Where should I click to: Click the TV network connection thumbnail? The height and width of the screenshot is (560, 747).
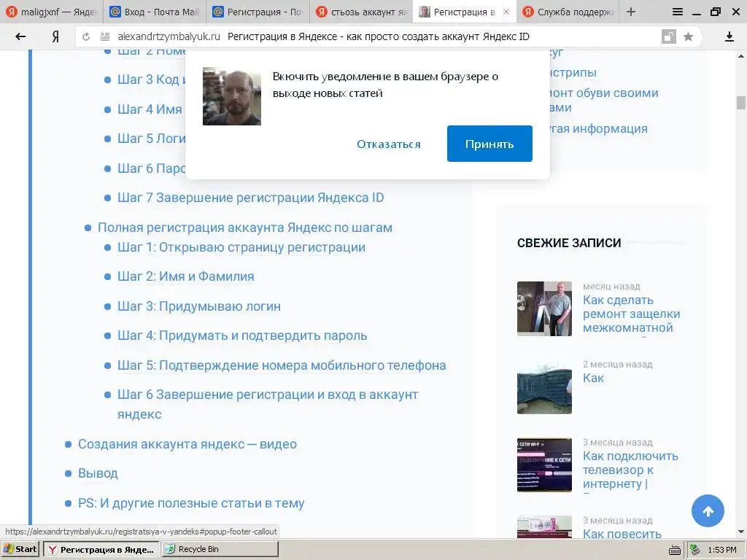[x=544, y=464]
